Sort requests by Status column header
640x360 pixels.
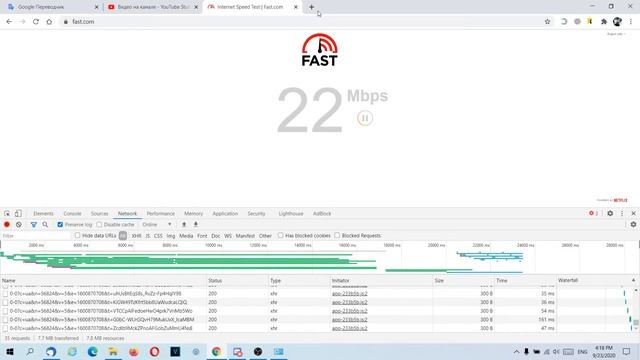coord(238,280)
